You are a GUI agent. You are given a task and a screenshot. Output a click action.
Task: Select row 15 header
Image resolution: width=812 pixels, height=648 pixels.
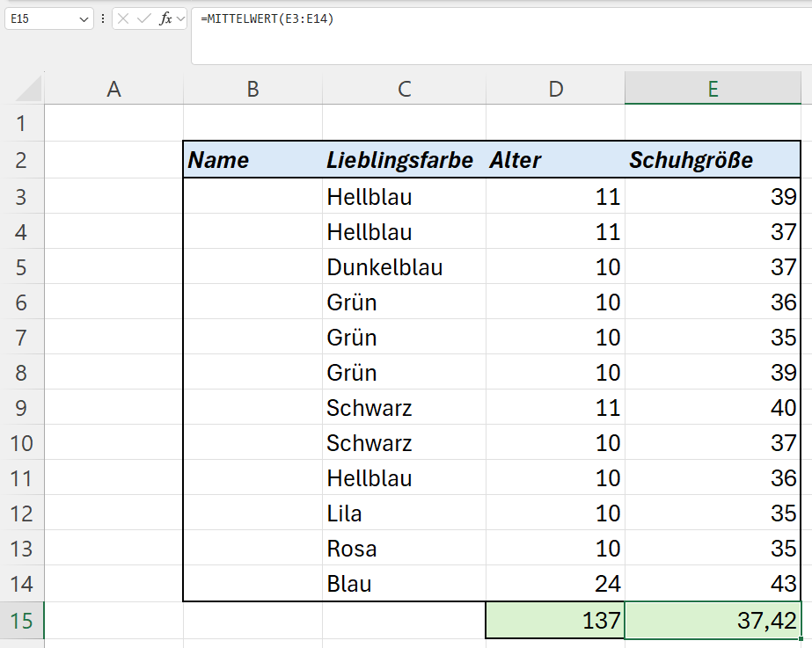[21, 621]
